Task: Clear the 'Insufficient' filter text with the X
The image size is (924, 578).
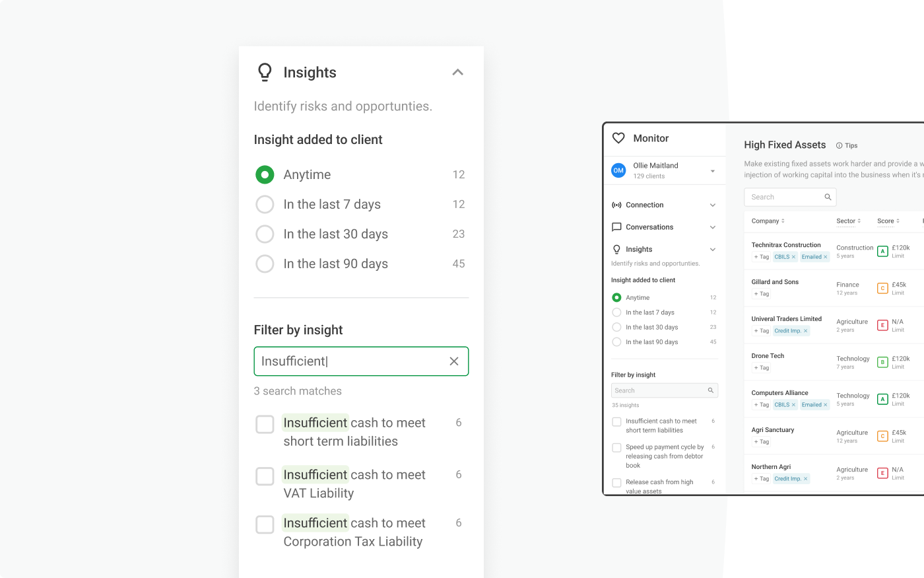Action: point(454,361)
